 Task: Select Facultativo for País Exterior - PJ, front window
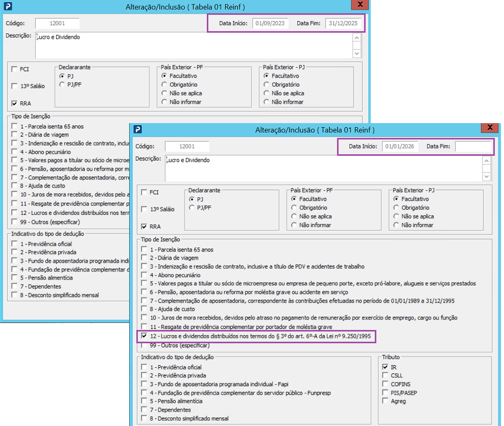coord(396,199)
